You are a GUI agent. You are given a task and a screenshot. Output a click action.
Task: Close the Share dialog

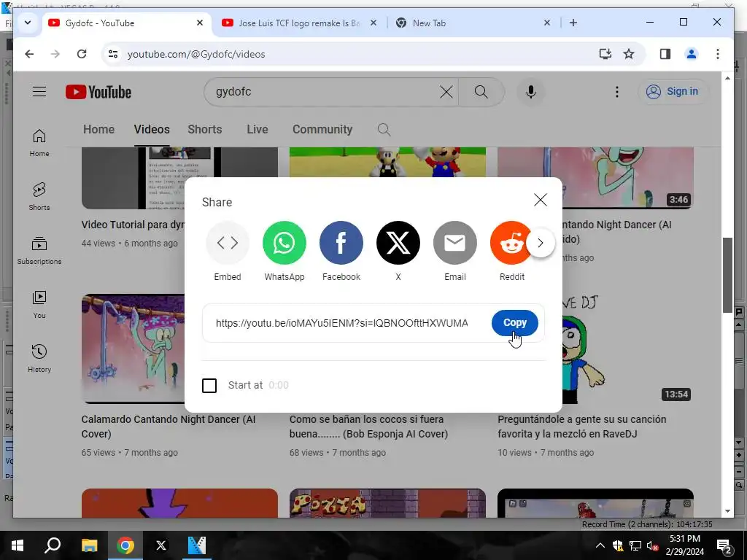coord(541,200)
